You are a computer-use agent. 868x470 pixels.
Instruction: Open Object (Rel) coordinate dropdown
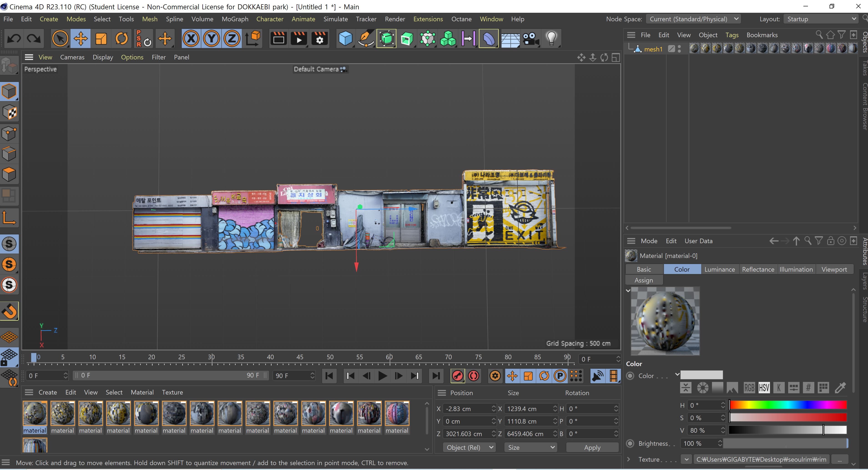click(469, 447)
